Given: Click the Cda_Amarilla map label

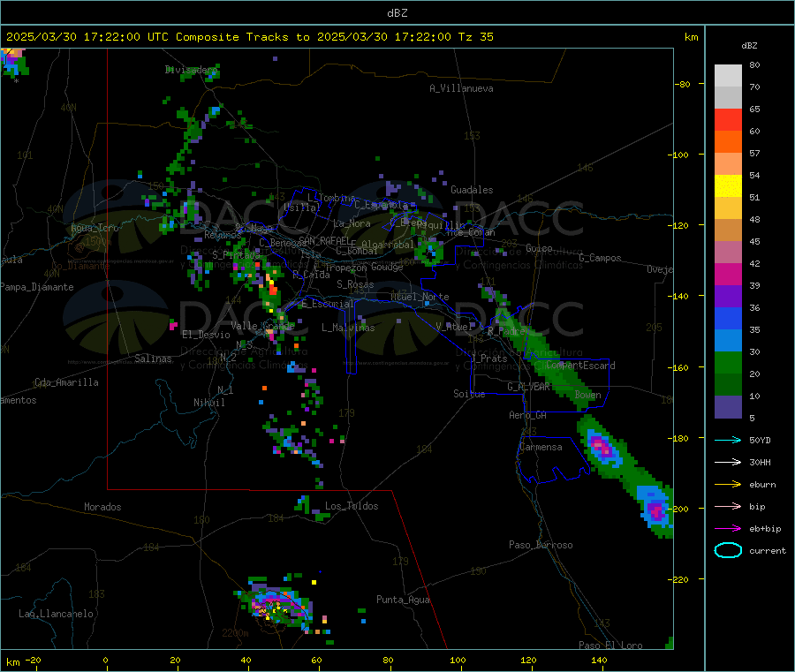Looking at the screenshot, I should pos(66,382).
